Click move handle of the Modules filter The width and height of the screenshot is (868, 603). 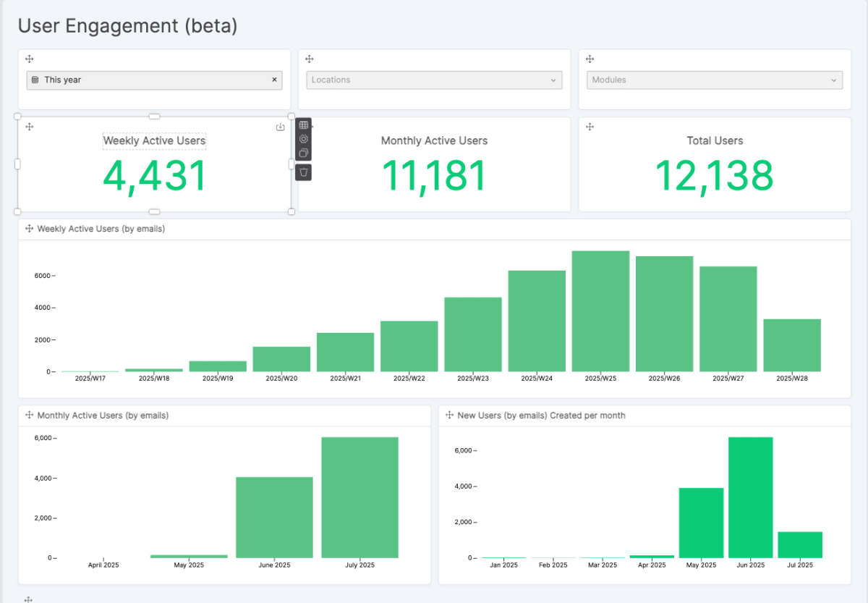(590, 59)
